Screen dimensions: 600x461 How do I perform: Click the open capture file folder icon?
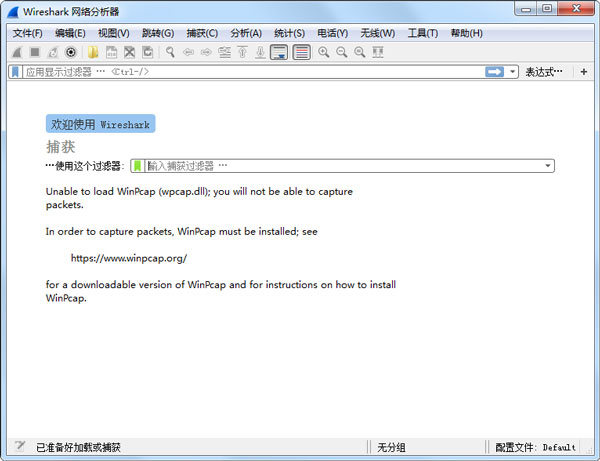[93, 52]
